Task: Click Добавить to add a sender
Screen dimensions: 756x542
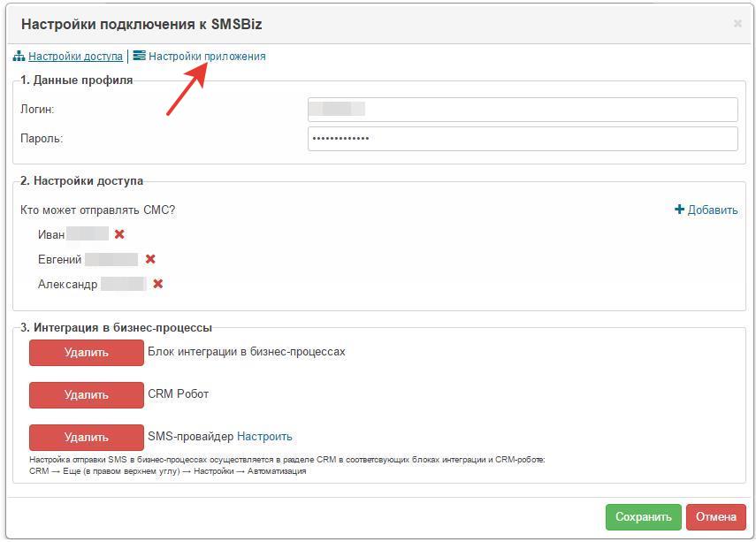Action: click(x=712, y=210)
